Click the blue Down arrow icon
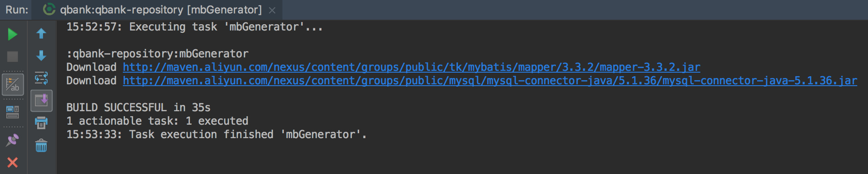 tap(41, 56)
